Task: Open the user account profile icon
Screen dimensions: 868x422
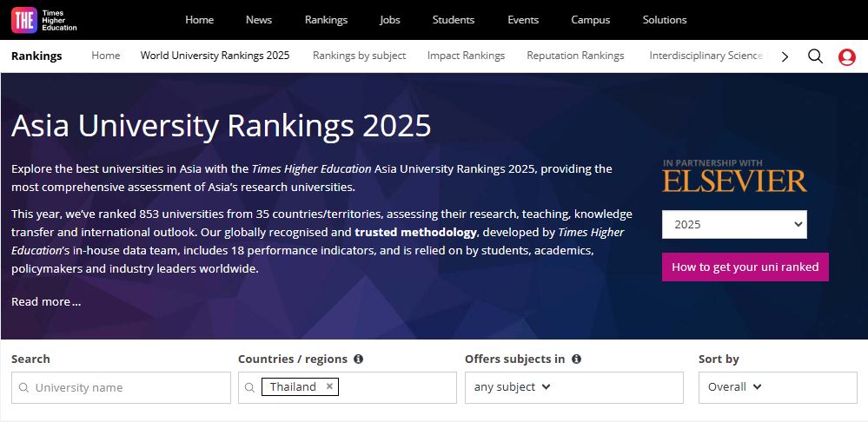Action: (x=847, y=56)
